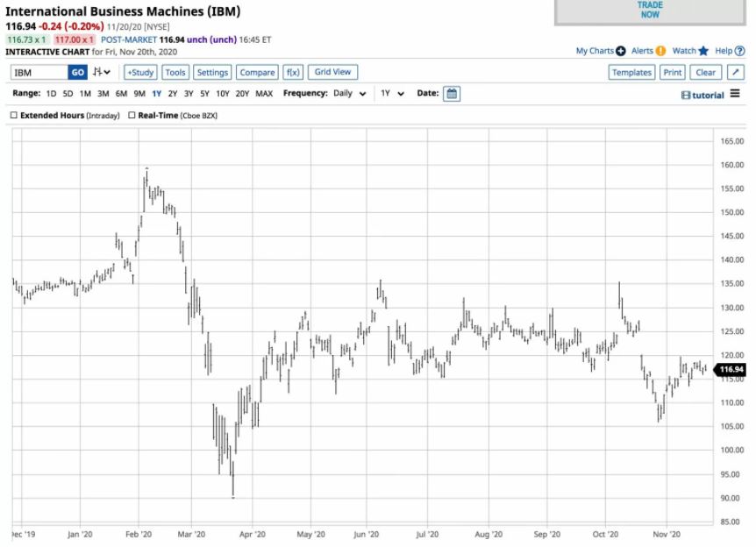Open the 1Y period dropdown
This screenshot has width=756, height=547.
[392, 94]
